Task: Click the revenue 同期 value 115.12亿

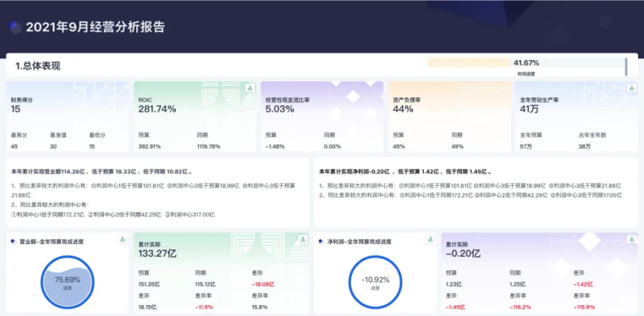Action: click(x=206, y=284)
